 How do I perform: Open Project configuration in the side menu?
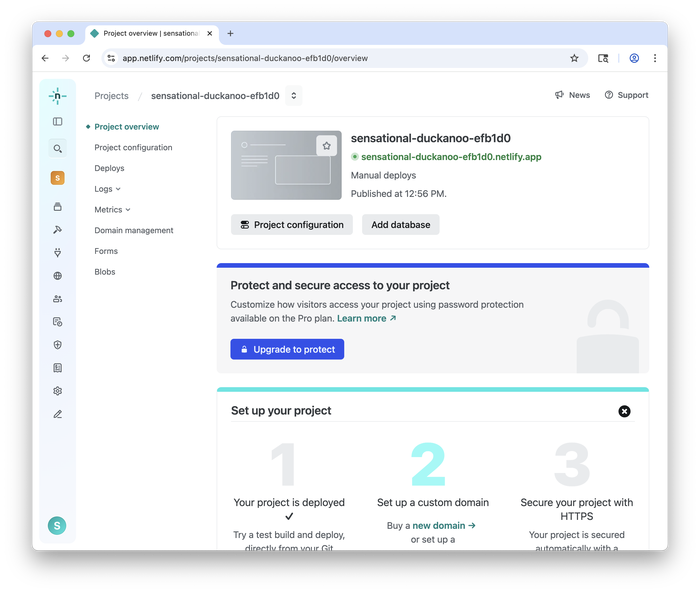coord(133,147)
